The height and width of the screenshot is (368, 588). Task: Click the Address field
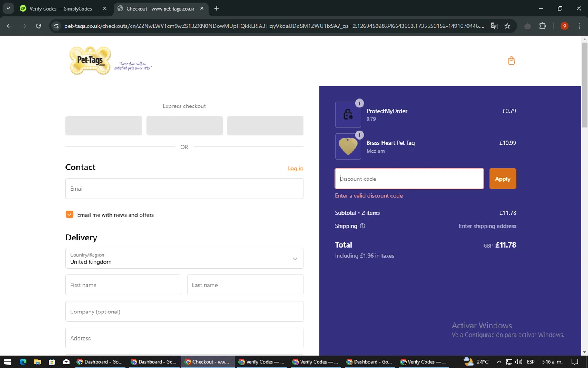[x=184, y=338]
